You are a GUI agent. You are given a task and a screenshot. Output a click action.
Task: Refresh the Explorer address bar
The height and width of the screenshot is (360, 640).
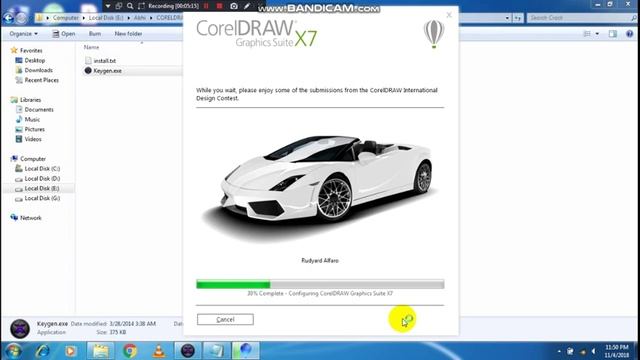point(518,18)
